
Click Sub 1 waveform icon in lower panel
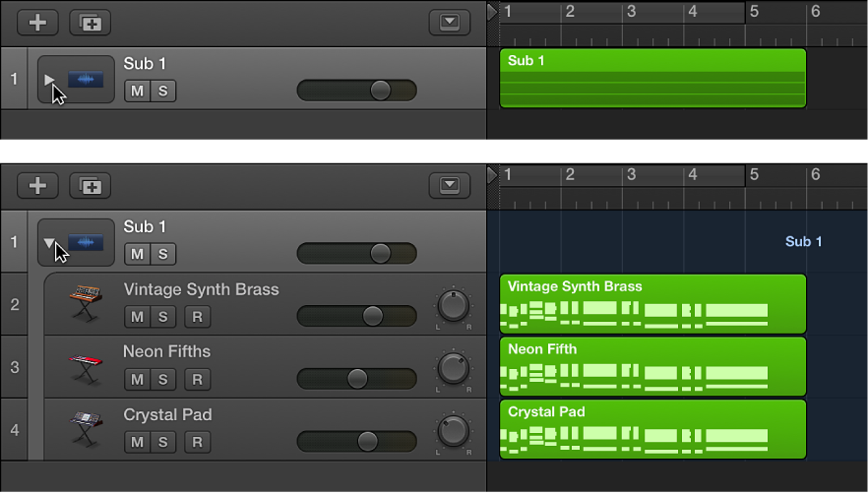tap(86, 242)
